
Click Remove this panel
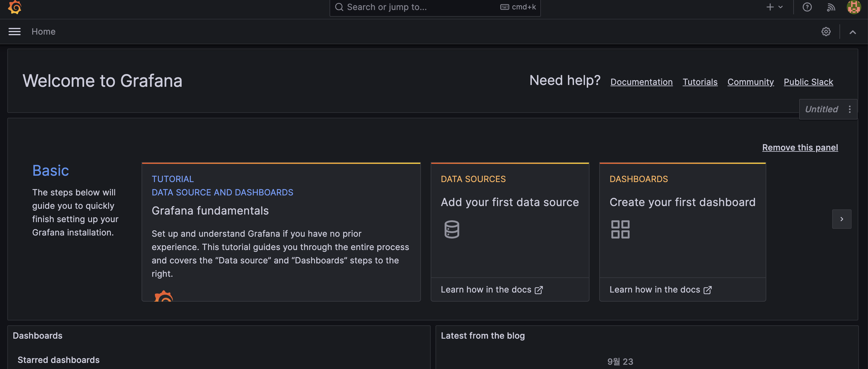[x=800, y=147]
